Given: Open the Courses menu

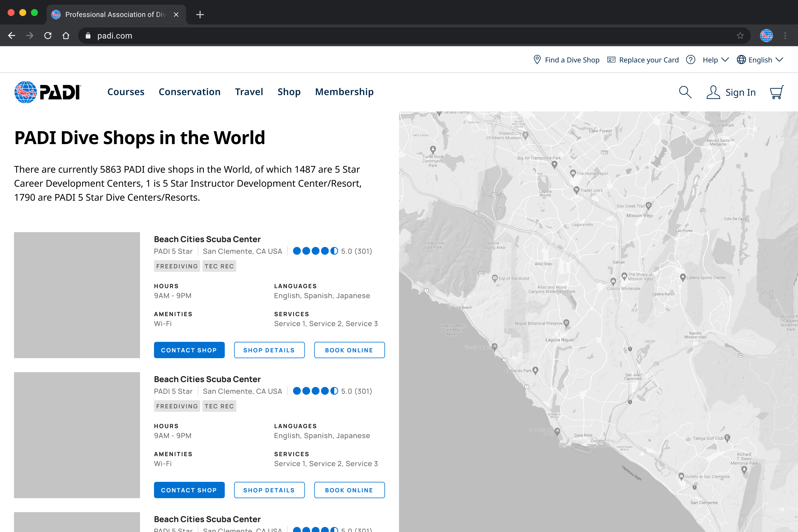Looking at the screenshot, I should tap(125, 92).
